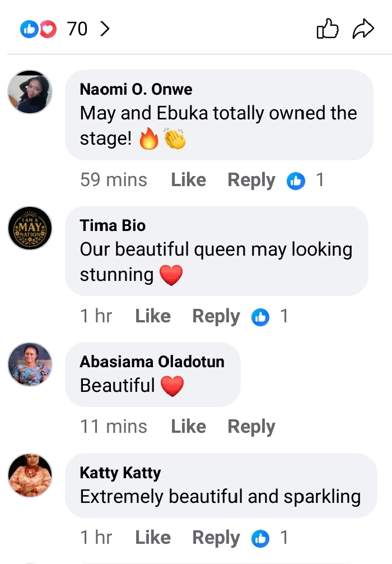Like Katty Katty's comment
This screenshot has height=564, width=392.
[153, 538]
